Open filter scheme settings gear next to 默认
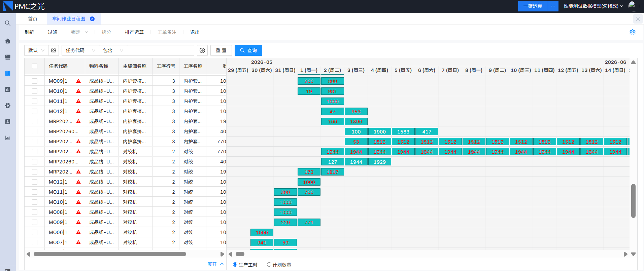The width and height of the screenshot is (644, 271). (54, 50)
